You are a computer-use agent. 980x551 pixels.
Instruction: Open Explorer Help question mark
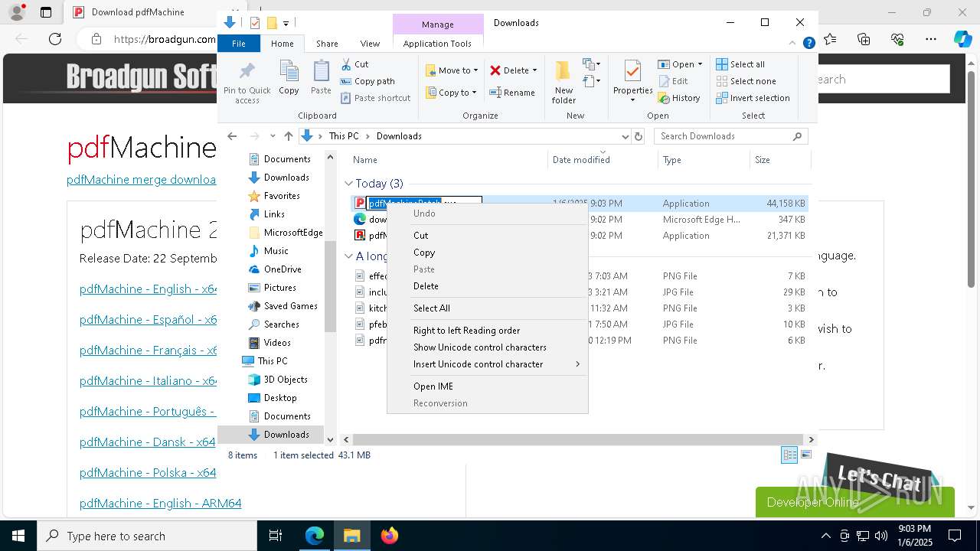[x=808, y=44]
